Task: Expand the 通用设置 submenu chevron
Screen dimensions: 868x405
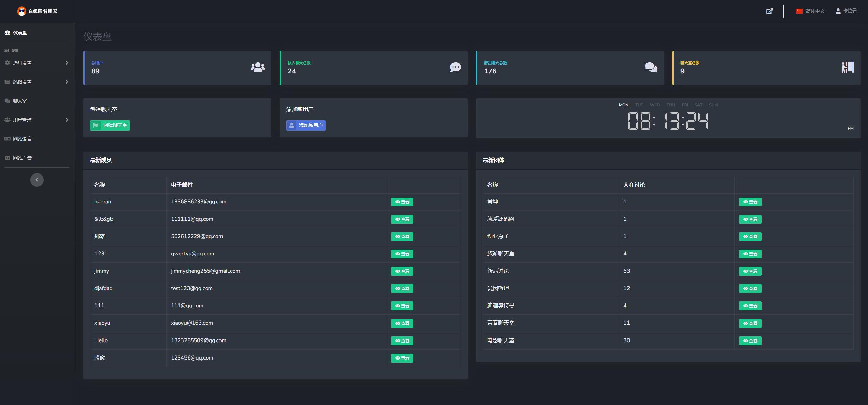Action: tap(67, 63)
